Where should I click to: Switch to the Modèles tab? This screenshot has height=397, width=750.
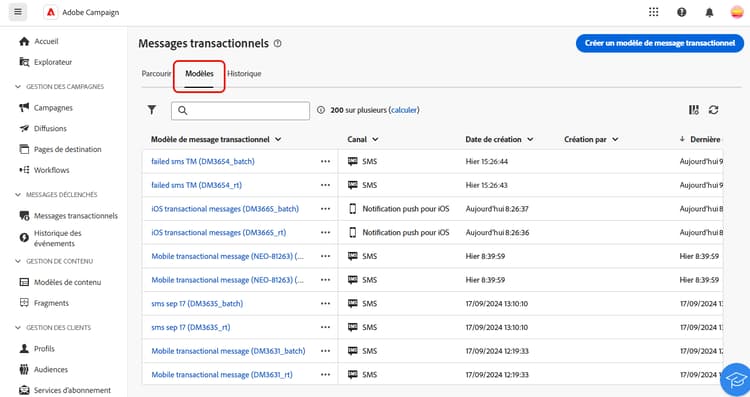coord(199,74)
